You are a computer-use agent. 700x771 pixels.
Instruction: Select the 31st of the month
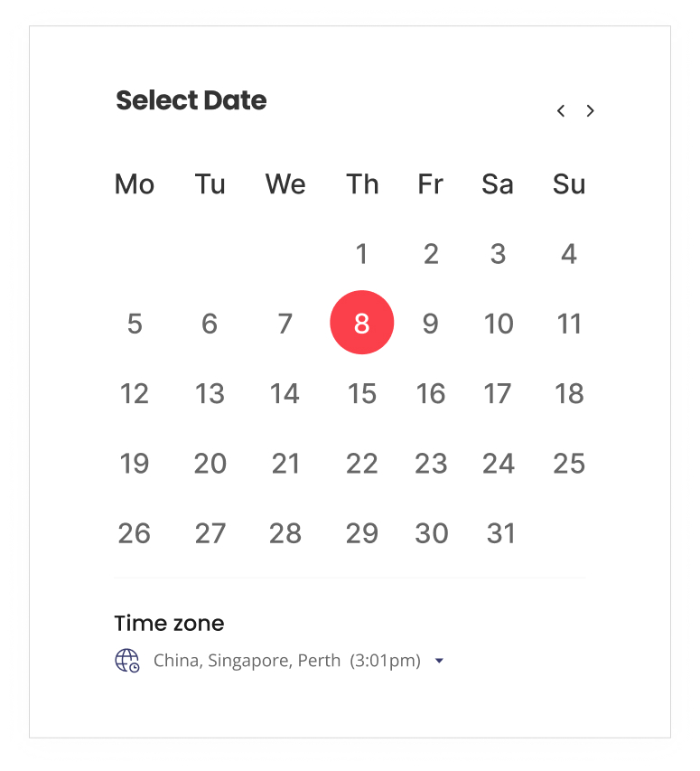click(x=500, y=533)
